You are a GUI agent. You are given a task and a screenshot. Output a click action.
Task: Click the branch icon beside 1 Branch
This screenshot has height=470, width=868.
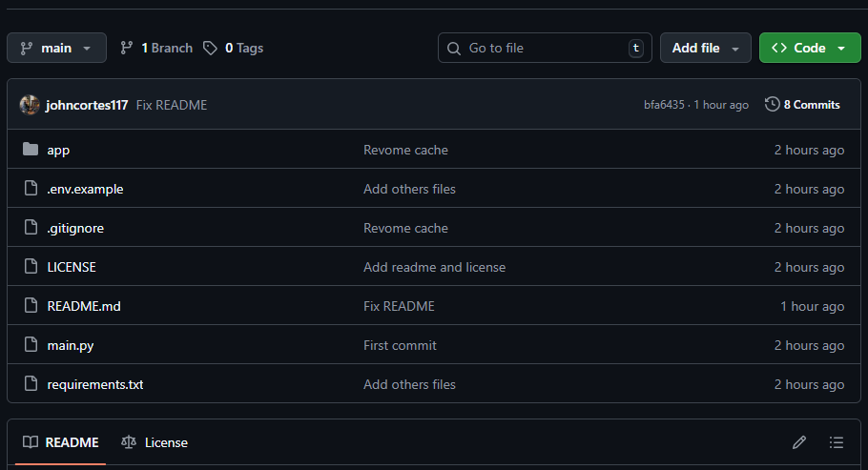click(127, 48)
